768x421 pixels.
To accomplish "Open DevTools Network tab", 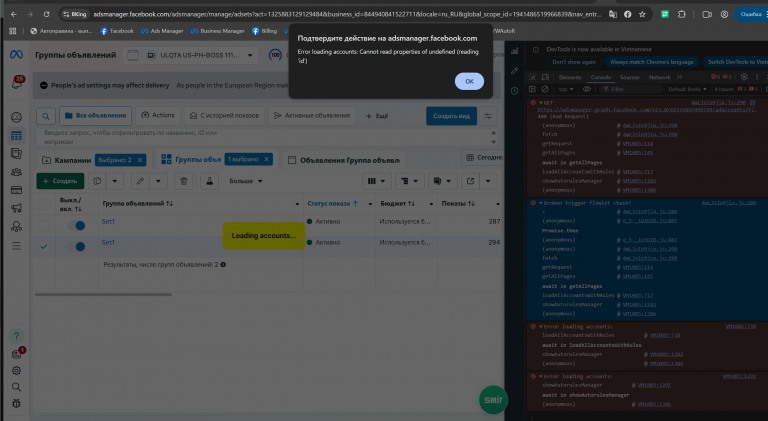I will (x=659, y=77).
